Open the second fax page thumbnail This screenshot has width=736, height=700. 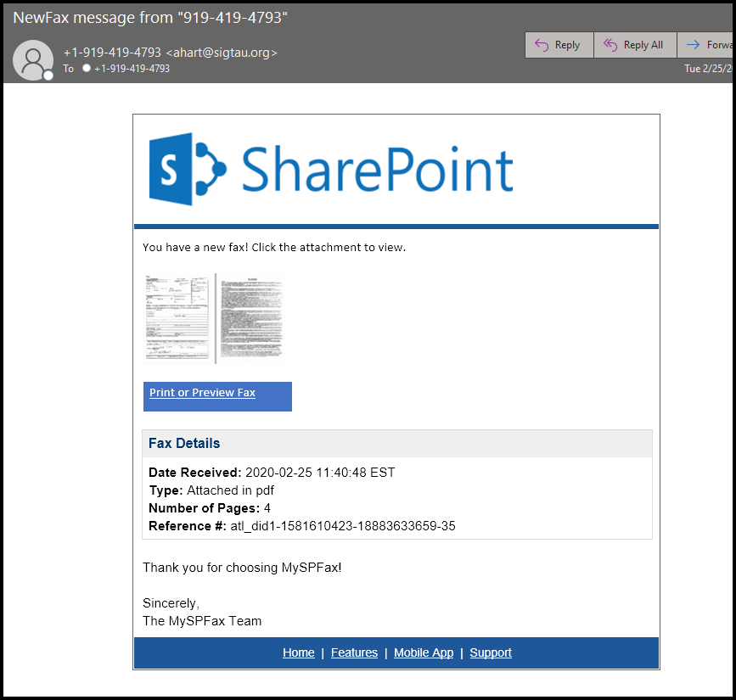coord(251,318)
